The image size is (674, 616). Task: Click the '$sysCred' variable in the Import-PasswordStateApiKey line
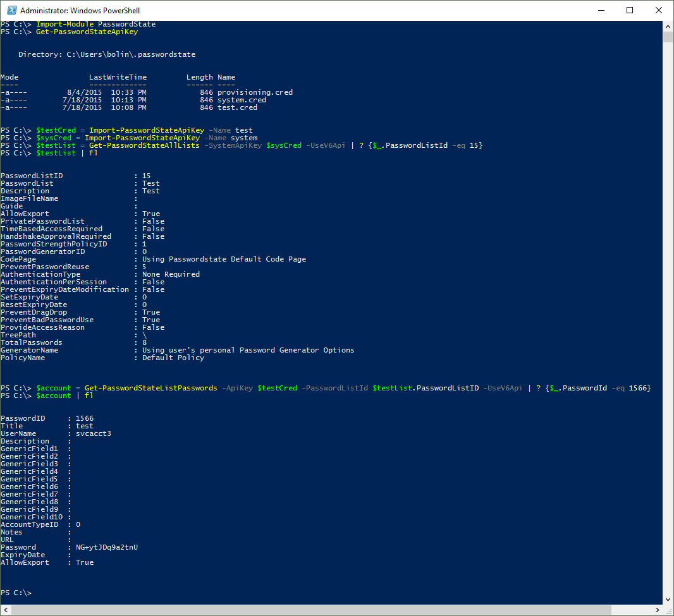point(54,138)
